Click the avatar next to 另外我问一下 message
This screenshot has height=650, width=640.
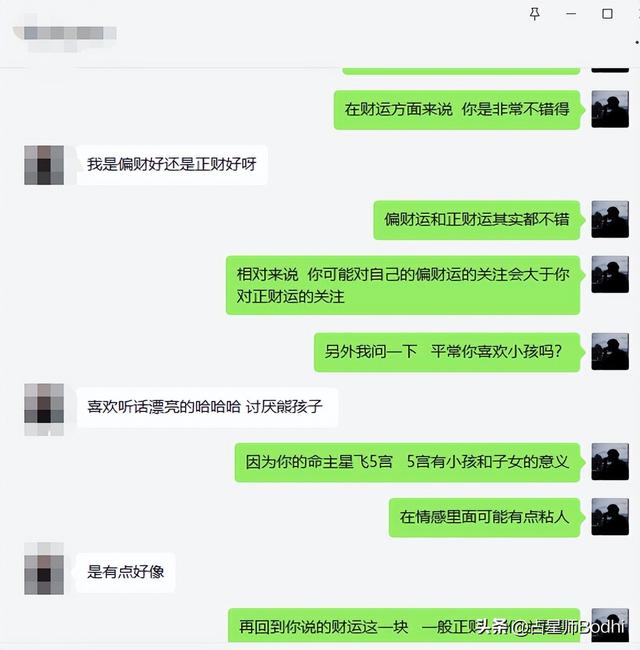click(610, 352)
